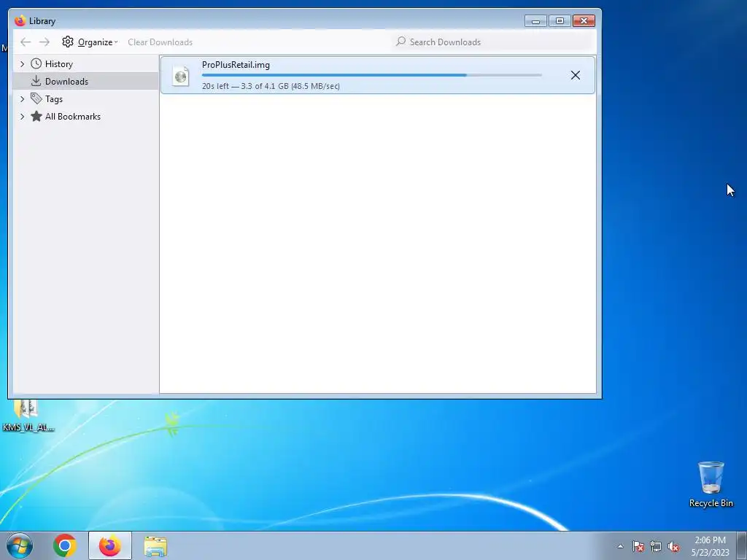Click the Action Center flag tray icon
Viewport: 747px width, 560px height.
click(x=638, y=546)
